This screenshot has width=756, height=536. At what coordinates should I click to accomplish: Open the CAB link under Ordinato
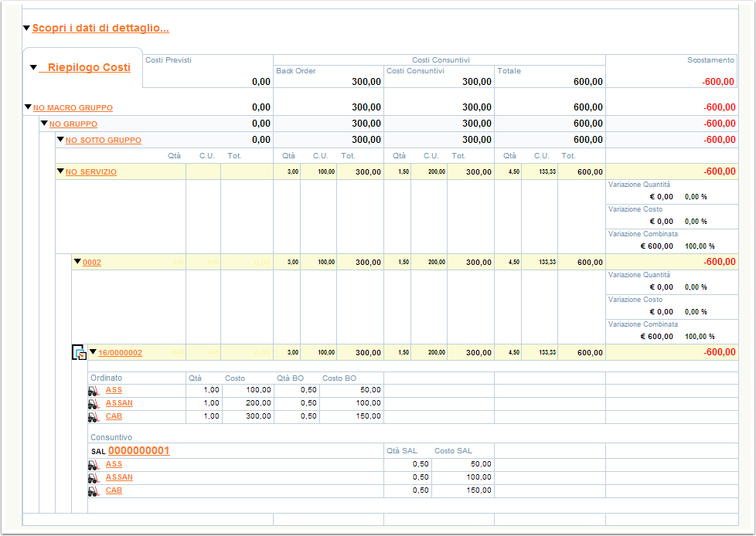(x=114, y=416)
